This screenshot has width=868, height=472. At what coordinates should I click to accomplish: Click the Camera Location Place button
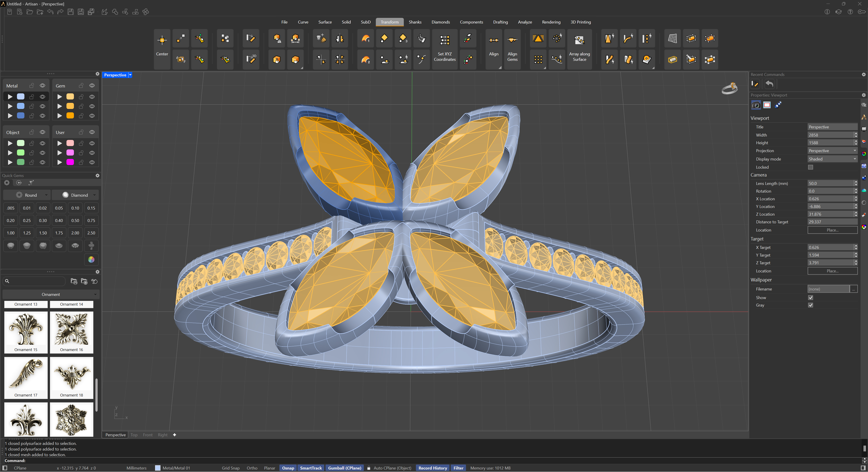click(x=832, y=230)
